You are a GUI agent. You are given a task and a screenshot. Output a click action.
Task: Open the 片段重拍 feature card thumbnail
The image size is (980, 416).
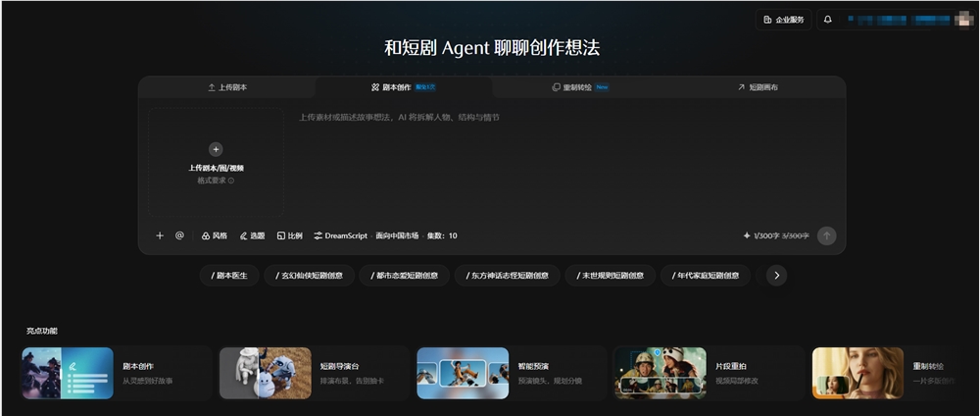tap(660, 374)
